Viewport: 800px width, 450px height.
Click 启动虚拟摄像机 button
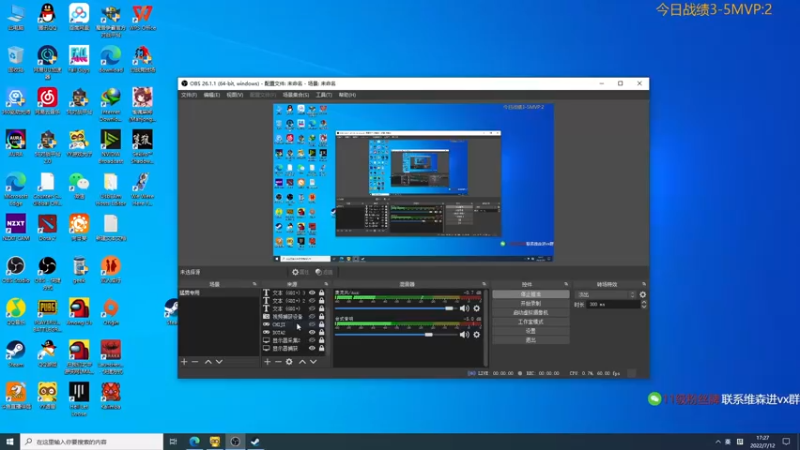[531, 313]
